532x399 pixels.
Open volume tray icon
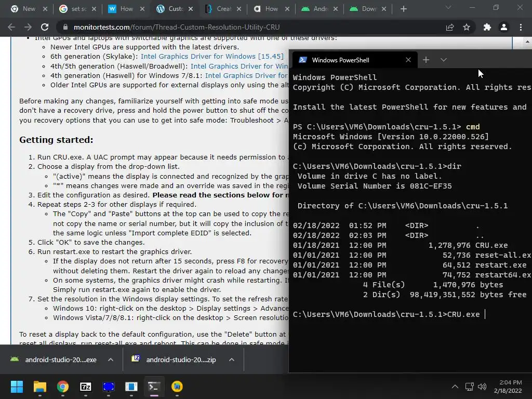tap(482, 387)
